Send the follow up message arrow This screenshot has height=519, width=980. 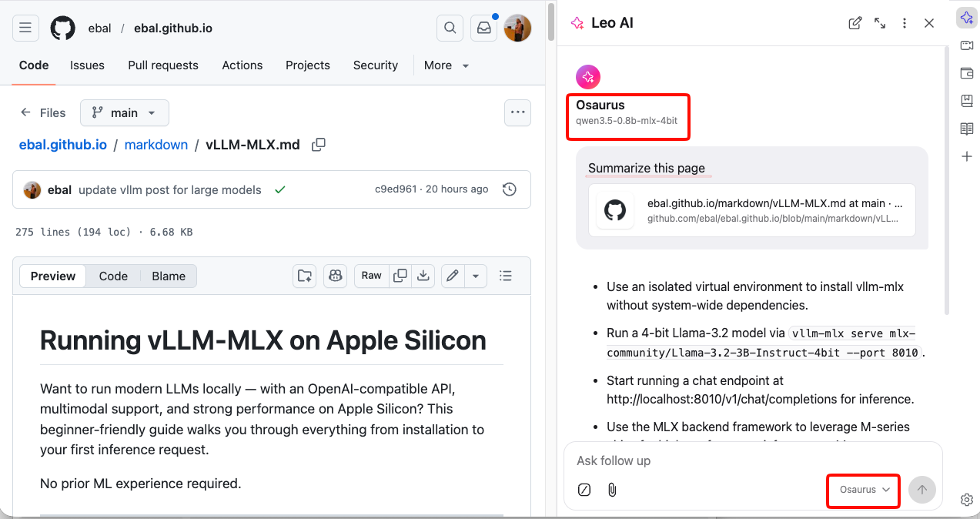[922, 490]
